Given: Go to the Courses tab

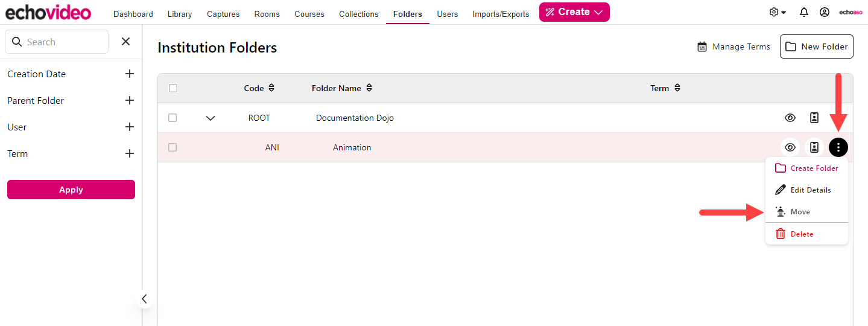Looking at the screenshot, I should pyautogui.click(x=309, y=14).
